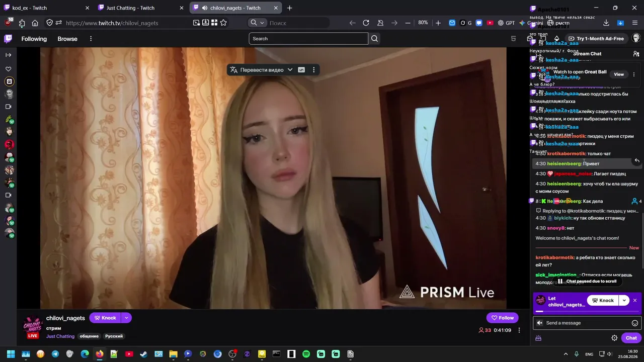
Task: Open Windows Start menu
Action: pyautogui.click(x=11, y=354)
